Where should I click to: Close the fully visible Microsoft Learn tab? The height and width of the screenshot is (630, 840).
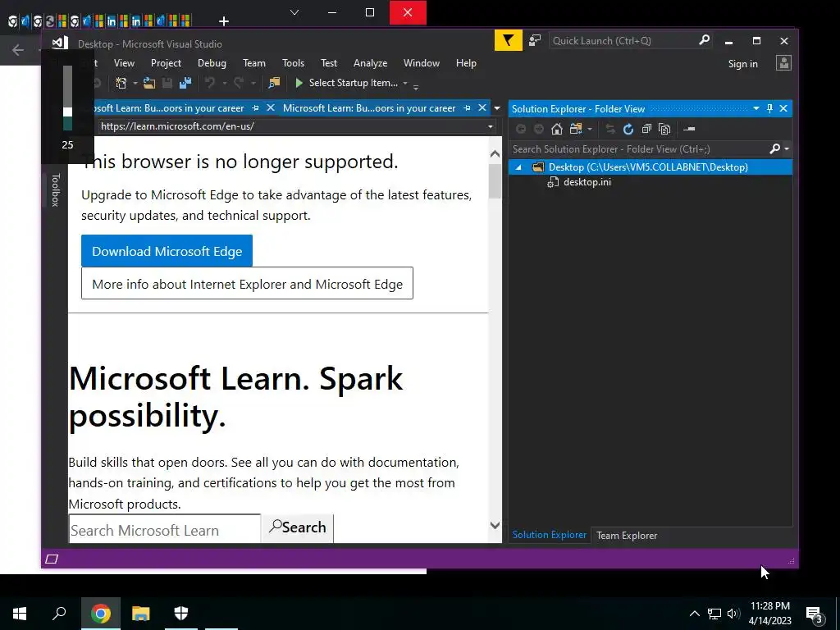[x=482, y=108]
